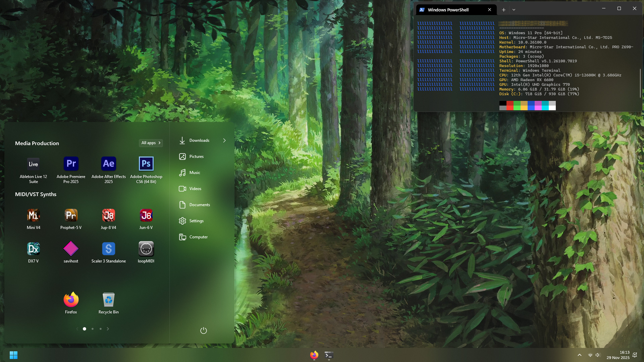This screenshot has width=644, height=362.
Task: Launch loopMIDI
Action: point(146,249)
